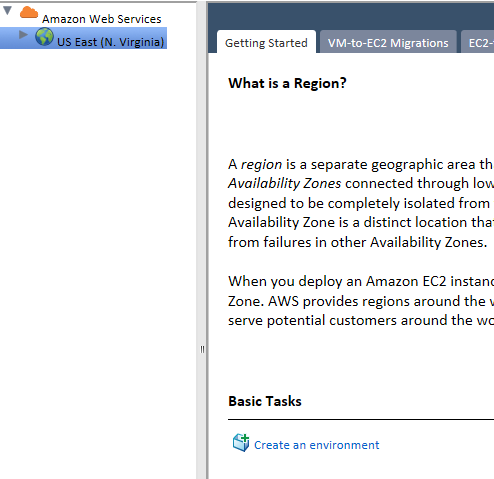Expand the US East (N. Virginia) node
The image size is (494, 479).
tap(23, 34)
